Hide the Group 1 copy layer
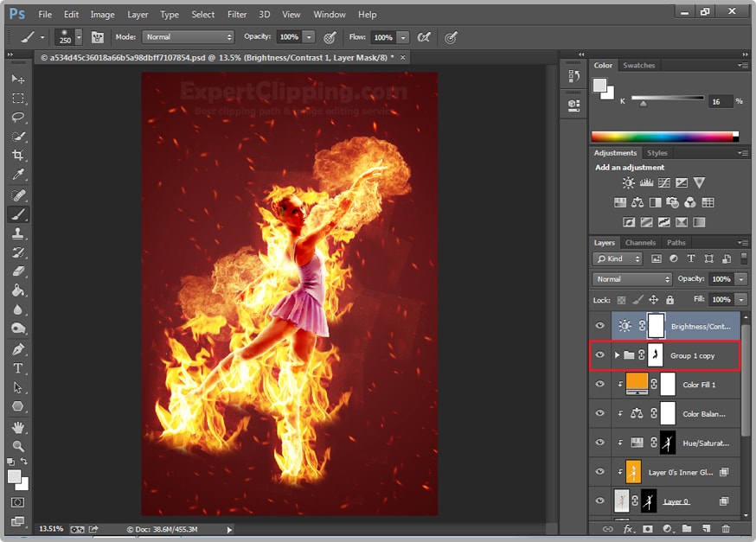The image size is (756, 542). pos(599,355)
